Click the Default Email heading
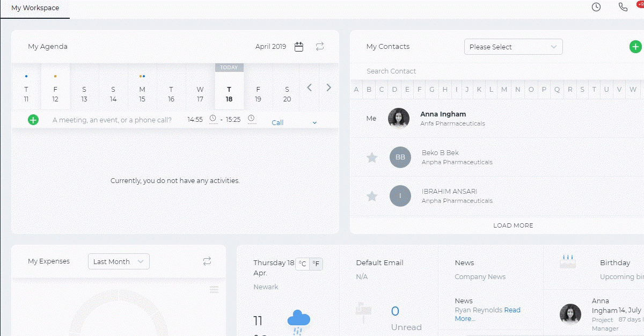The image size is (644, 336). (x=379, y=262)
